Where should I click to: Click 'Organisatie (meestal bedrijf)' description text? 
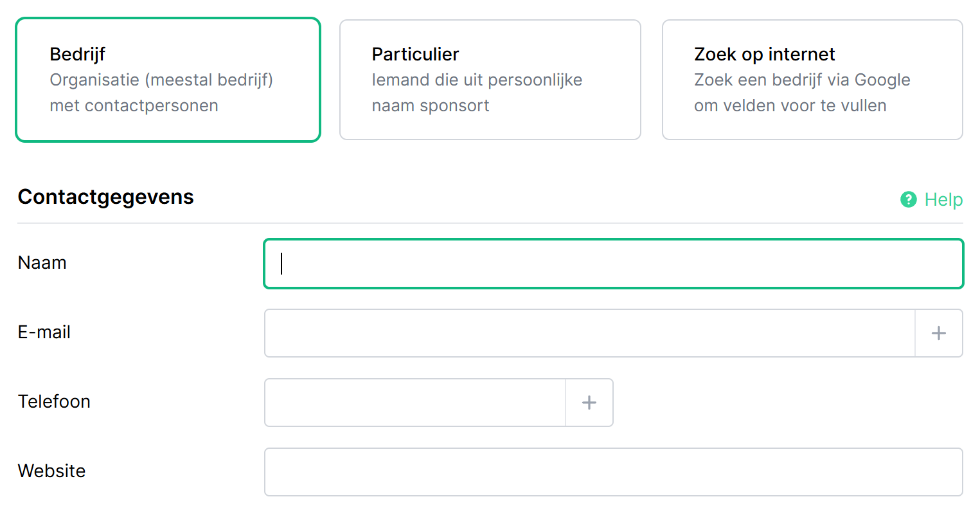161,80
